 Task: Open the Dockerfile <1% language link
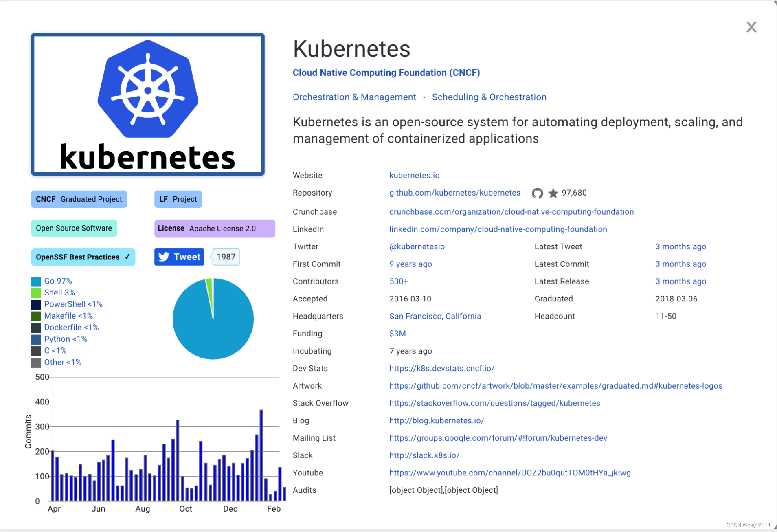pos(71,327)
